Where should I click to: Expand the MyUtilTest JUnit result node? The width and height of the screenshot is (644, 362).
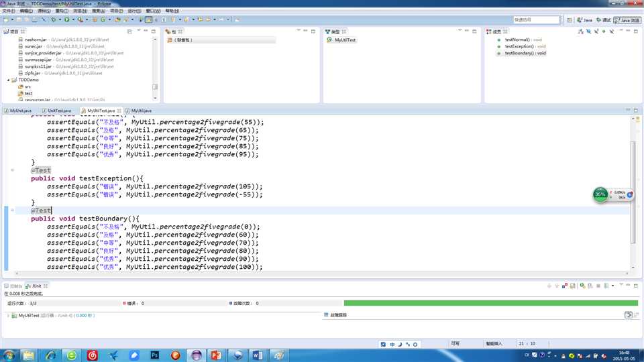tap(8, 315)
